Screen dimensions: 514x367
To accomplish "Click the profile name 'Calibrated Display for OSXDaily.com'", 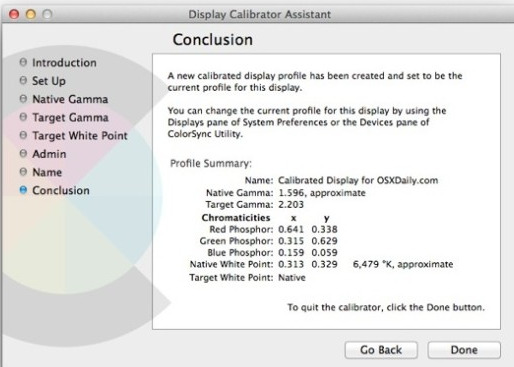I will click(x=358, y=180).
